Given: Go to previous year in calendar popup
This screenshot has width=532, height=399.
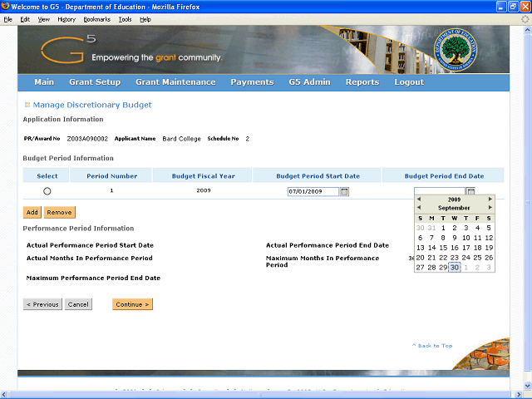Looking at the screenshot, I should 419,199.
